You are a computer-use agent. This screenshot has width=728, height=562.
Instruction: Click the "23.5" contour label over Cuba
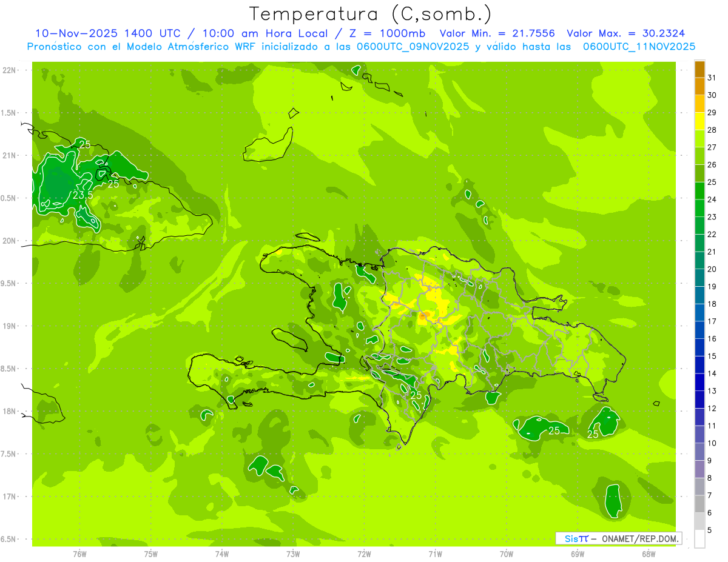coord(83,195)
